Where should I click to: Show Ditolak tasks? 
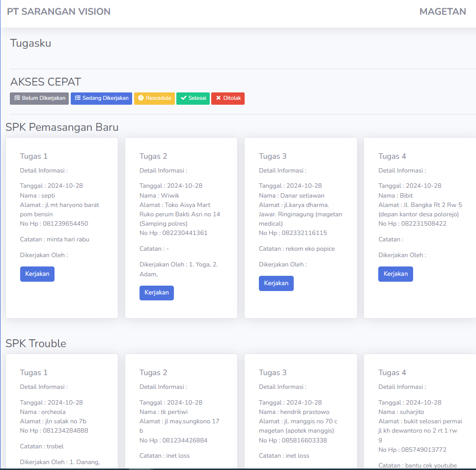(x=228, y=98)
